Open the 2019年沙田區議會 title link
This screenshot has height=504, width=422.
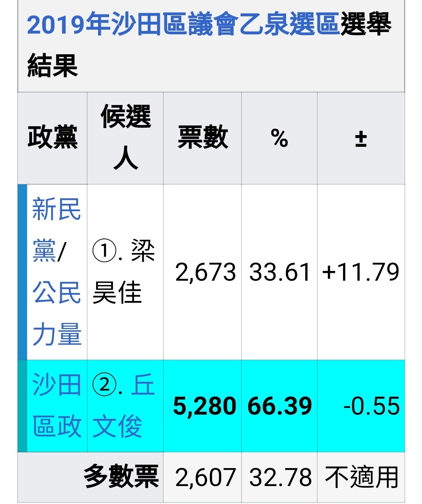(132, 24)
